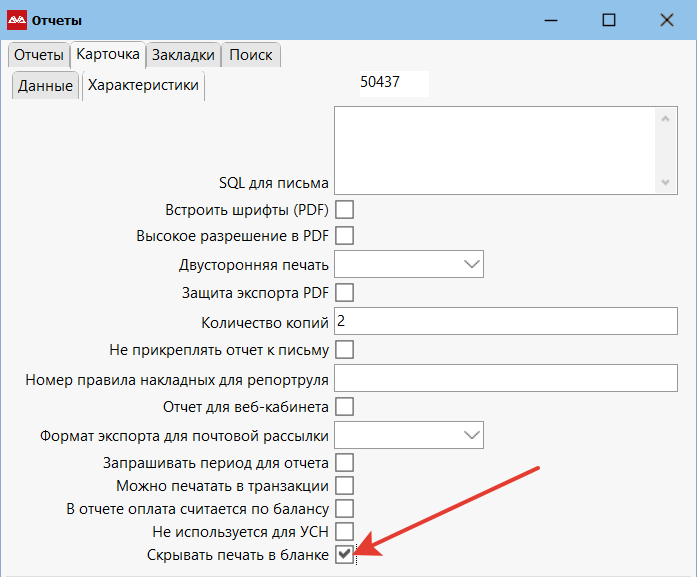697x577 pixels.
Task: Go to the Поиск tab
Action: coord(250,55)
